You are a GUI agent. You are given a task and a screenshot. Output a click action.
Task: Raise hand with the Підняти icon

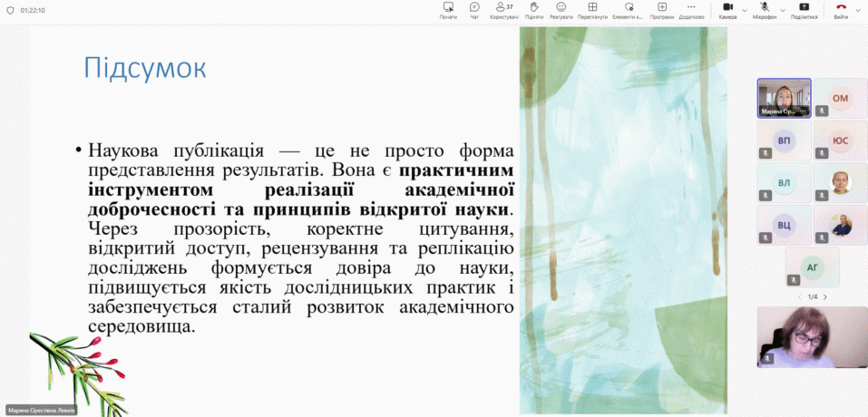pyautogui.click(x=534, y=10)
